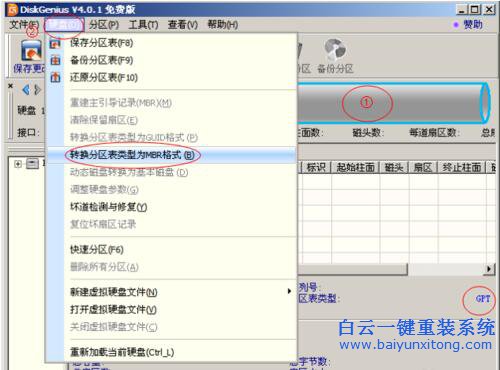
Task: Open the 工具(T) menu
Action: pyautogui.click(x=143, y=25)
